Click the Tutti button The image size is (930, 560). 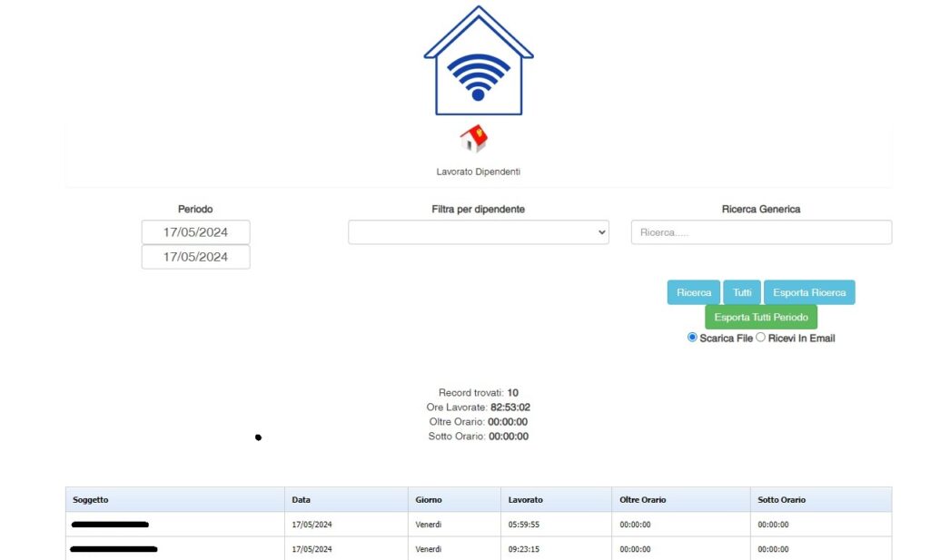click(x=742, y=292)
